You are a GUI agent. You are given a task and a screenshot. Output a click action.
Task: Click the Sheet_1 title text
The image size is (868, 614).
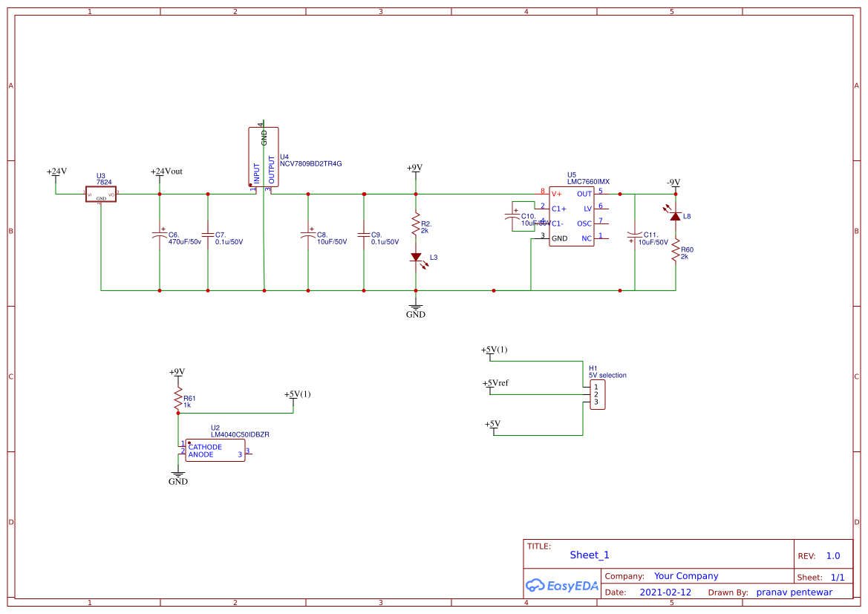(589, 555)
